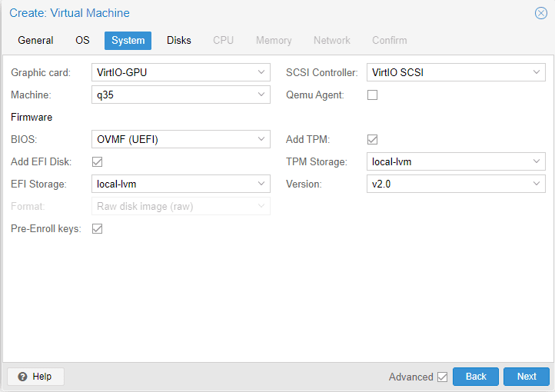Enable the Qemu Agent checkbox
555x392 pixels.
click(372, 95)
